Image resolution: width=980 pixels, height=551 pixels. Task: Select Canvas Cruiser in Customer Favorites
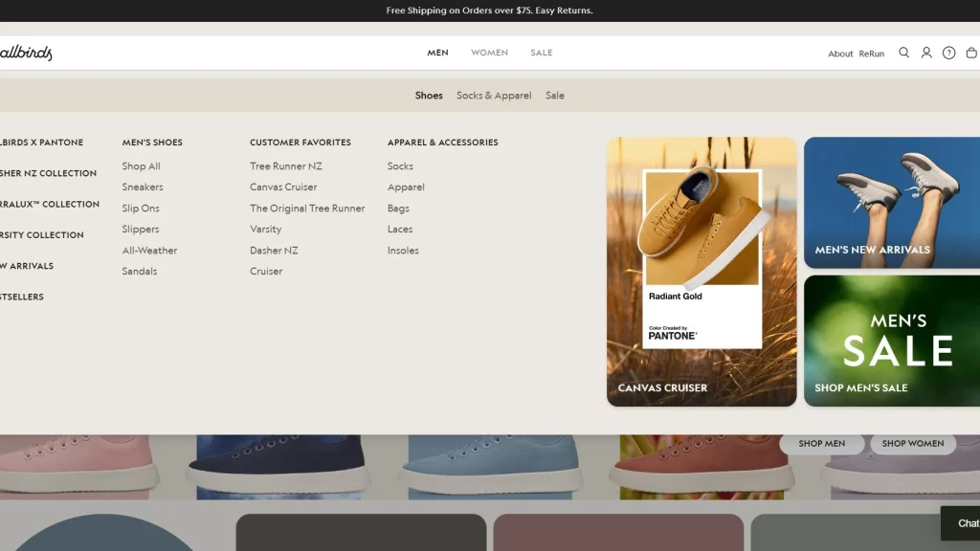tap(283, 187)
